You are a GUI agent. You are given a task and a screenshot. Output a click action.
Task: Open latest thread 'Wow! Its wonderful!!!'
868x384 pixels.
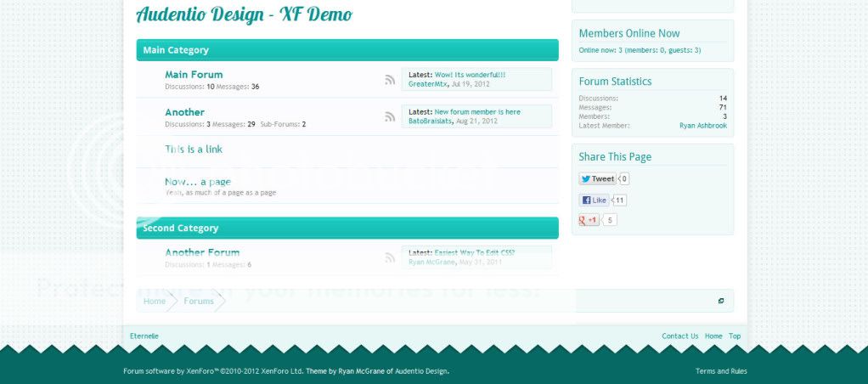pyautogui.click(x=470, y=75)
